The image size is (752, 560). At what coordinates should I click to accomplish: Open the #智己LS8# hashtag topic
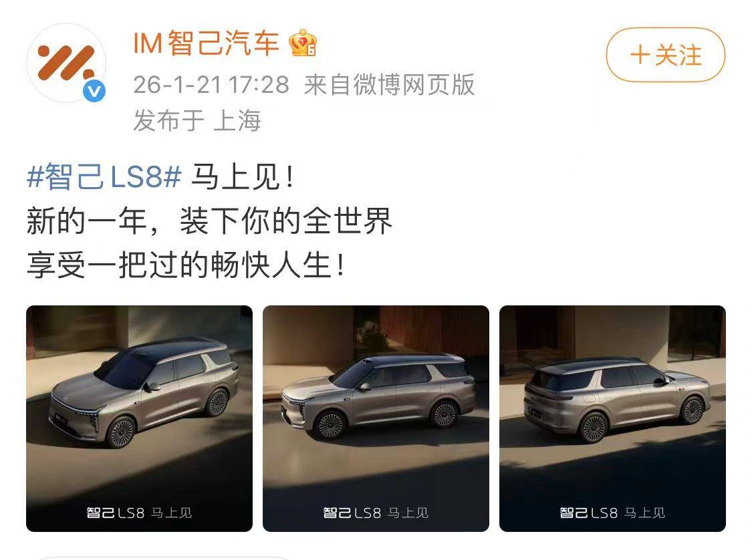click(x=104, y=177)
